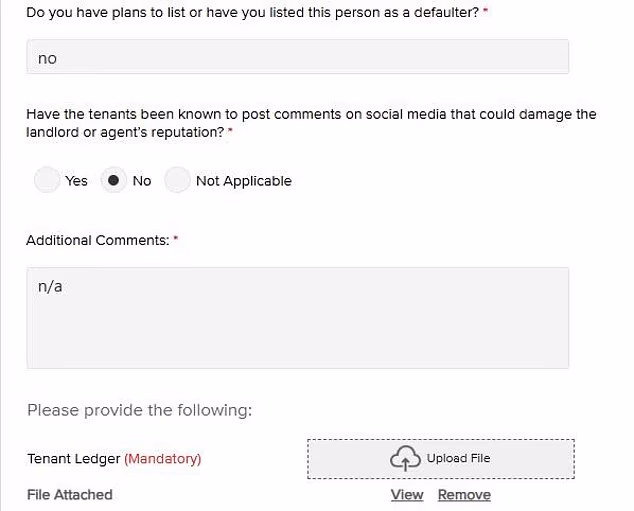Click the 'Please provide the following' heading

click(x=139, y=410)
